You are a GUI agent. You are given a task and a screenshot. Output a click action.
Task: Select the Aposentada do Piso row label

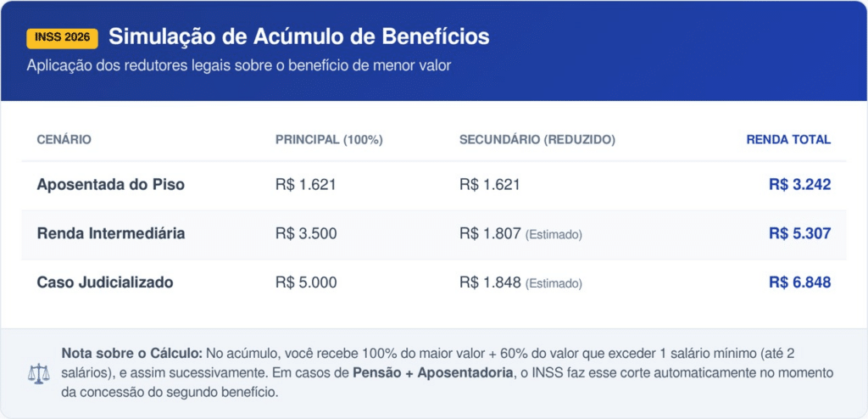tap(110, 184)
